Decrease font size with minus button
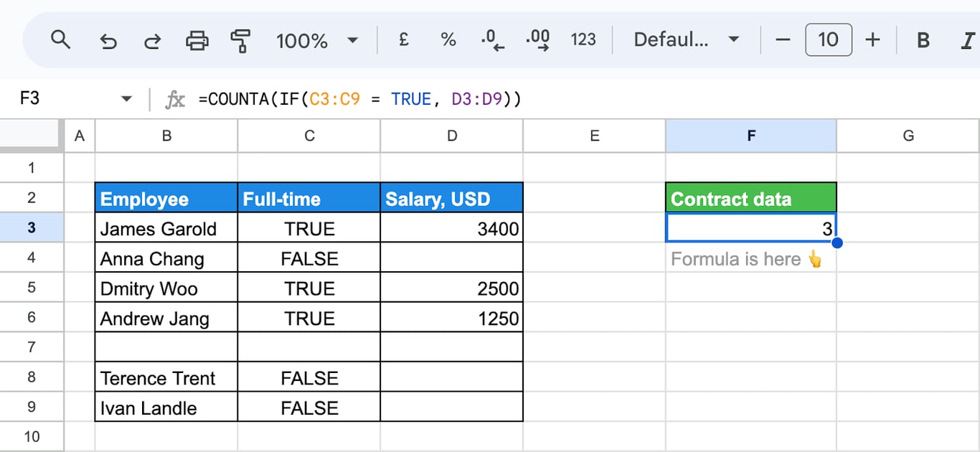Screen dimensions: 980x452 tap(783, 39)
